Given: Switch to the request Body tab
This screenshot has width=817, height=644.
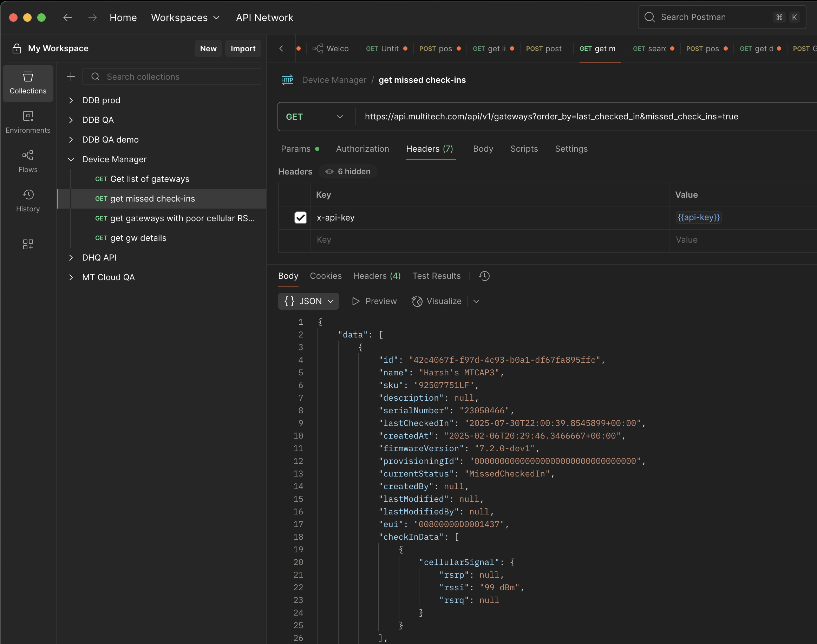Looking at the screenshot, I should (483, 149).
